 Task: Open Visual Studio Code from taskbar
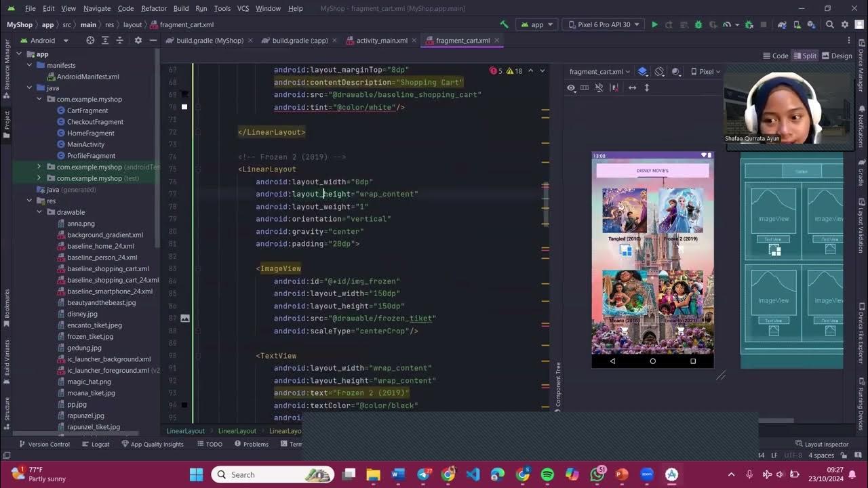coord(473,474)
